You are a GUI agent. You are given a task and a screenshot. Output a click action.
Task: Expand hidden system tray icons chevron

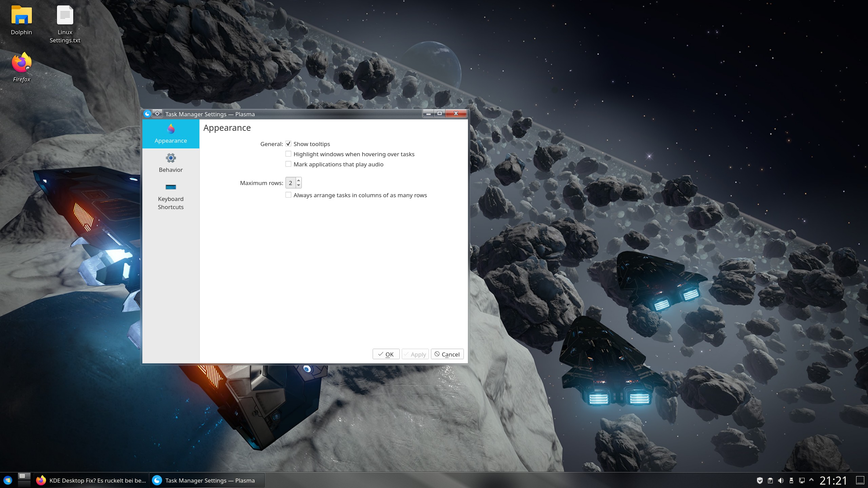pyautogui.click(x=811, y=480)
